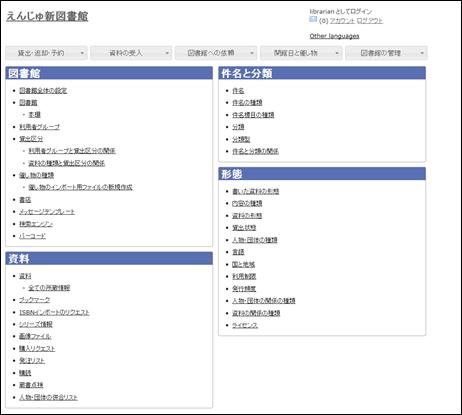Screen dimensions: 462x415
Task: Open the 国と地域 link
Action: [x=243, y=264]
